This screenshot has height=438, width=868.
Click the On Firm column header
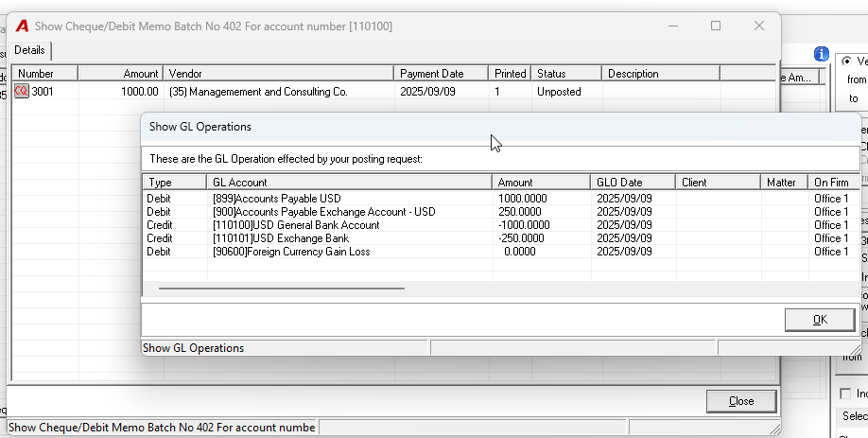pos(834,183)
